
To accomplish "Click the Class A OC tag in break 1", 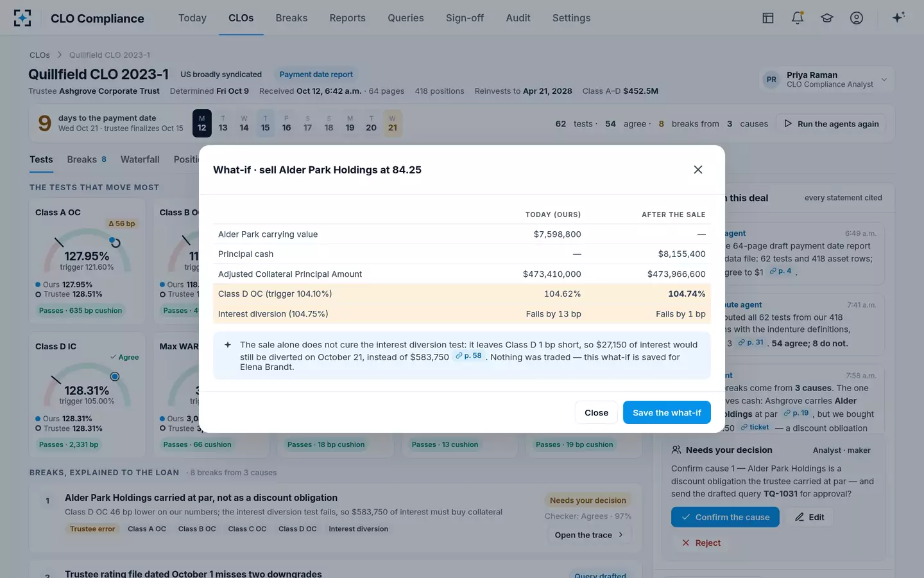I will (147, 529).
